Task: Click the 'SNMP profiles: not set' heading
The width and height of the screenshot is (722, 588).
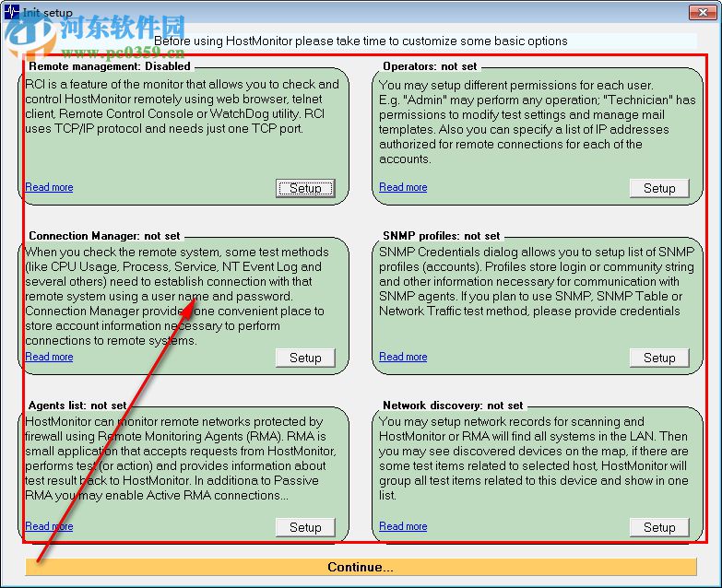Action: coord(441,236)
